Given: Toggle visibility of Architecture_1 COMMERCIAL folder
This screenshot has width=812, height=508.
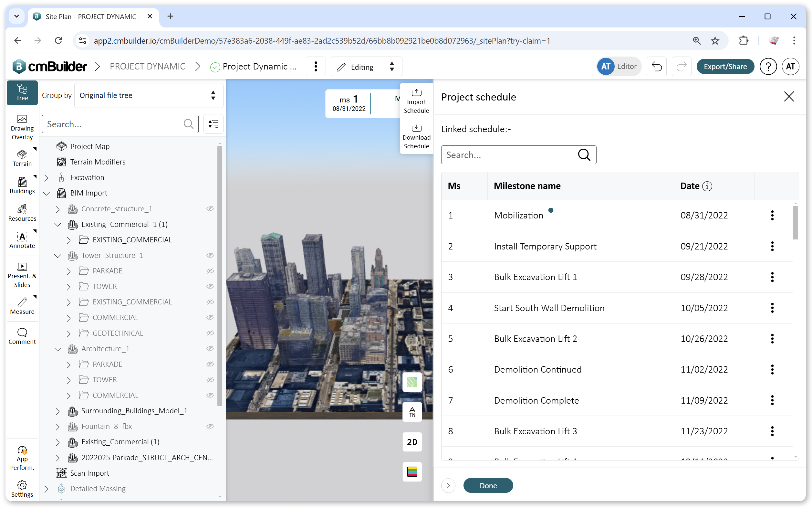Looking at the screenshot, I should 210,395.
